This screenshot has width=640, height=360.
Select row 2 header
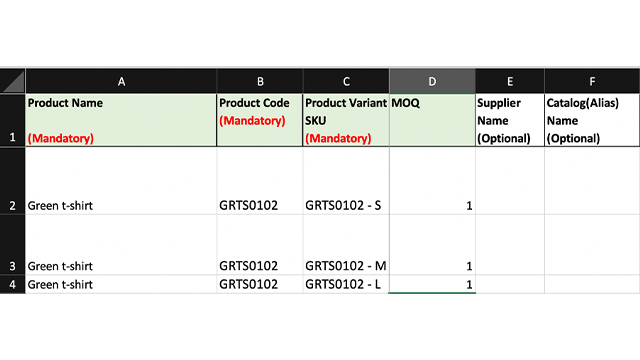point(13,180)
